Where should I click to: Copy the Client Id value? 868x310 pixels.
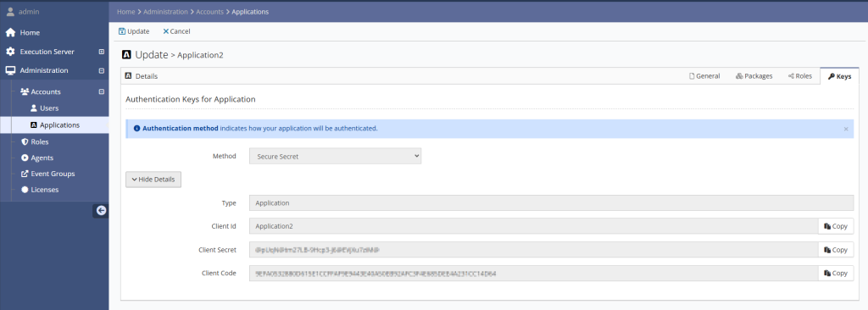click(836, 226)
